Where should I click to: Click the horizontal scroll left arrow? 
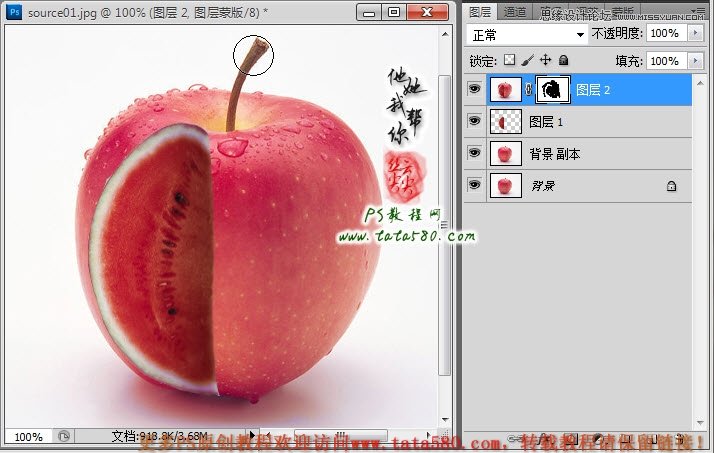pos(268,435)
